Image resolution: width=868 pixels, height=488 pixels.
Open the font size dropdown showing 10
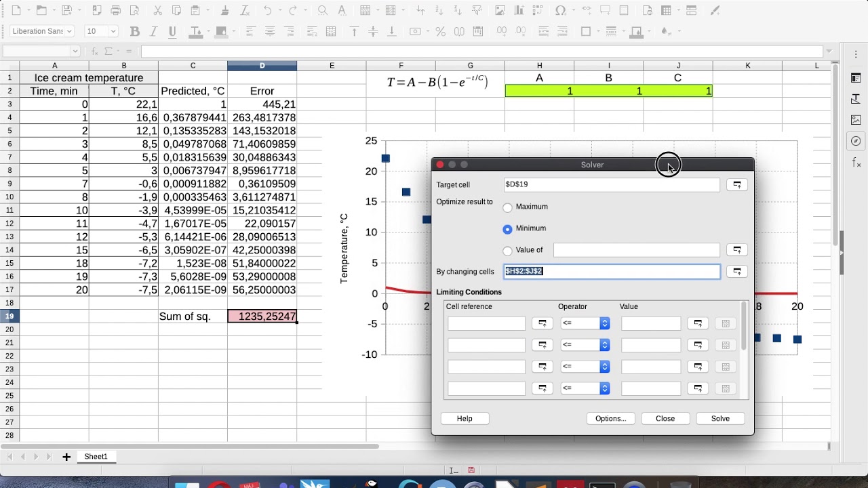(x=113, y=31)
